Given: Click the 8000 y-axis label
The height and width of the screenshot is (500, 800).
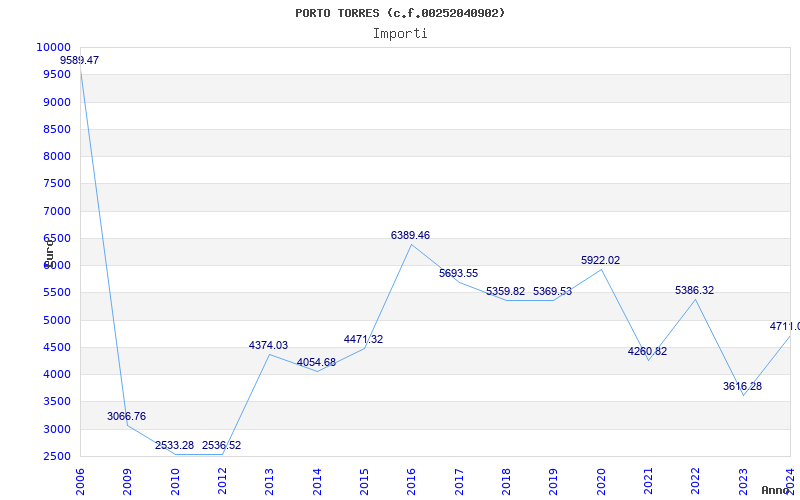Looking at the screenshot, I should pyautogui.click(x=57, y=156).
